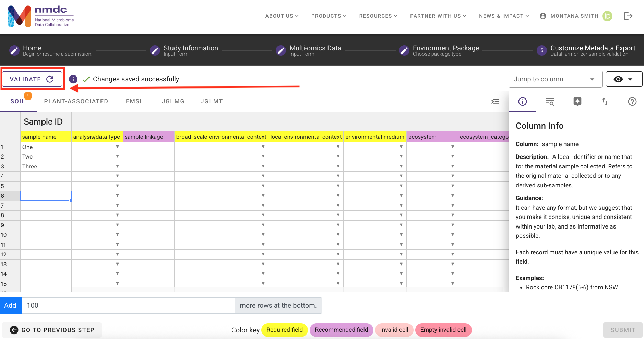Image resolution: width=644 pixels, height=339 pixels.
Task: Open environmental medium dropdown in row 3
Action: click(x=401, y=166)
